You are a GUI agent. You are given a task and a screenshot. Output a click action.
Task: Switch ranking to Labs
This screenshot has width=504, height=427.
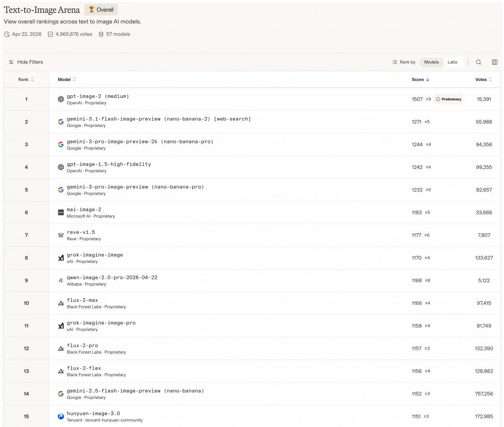click(452, 62)
